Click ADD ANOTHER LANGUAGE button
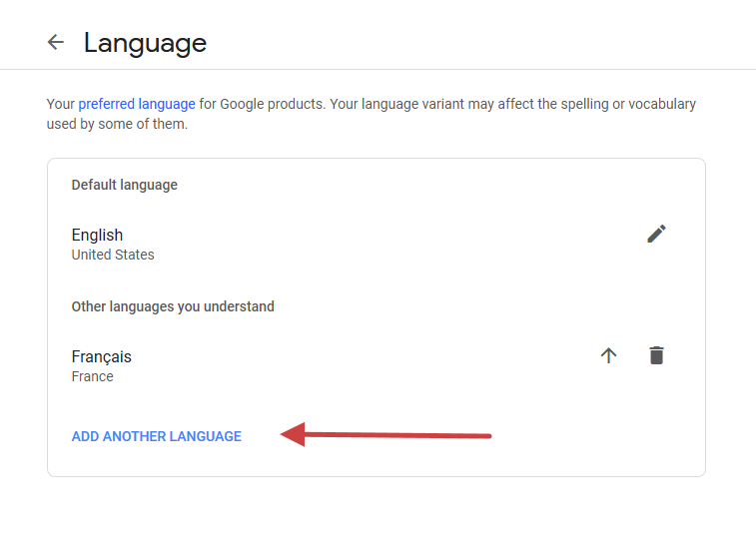The height and width of the screenshot is (543, 756). (157, 436)
